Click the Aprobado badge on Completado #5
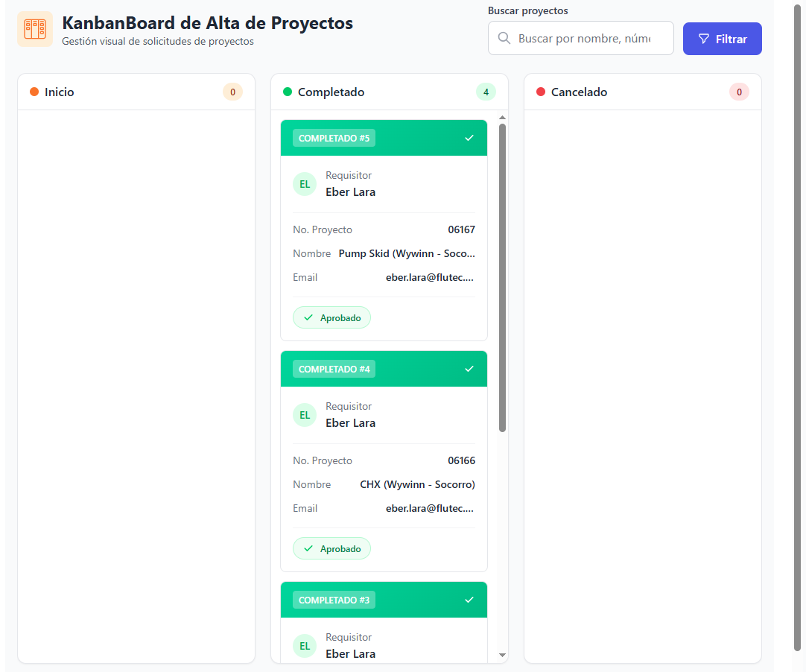Image resolution: width=806 pixels, height=672 pixels. [331, 318]
